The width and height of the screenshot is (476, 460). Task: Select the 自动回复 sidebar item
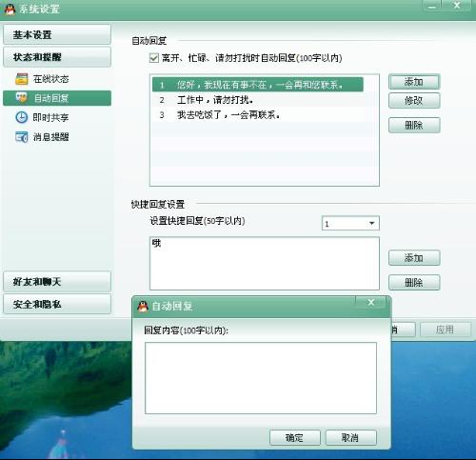(x=57, y=98)
